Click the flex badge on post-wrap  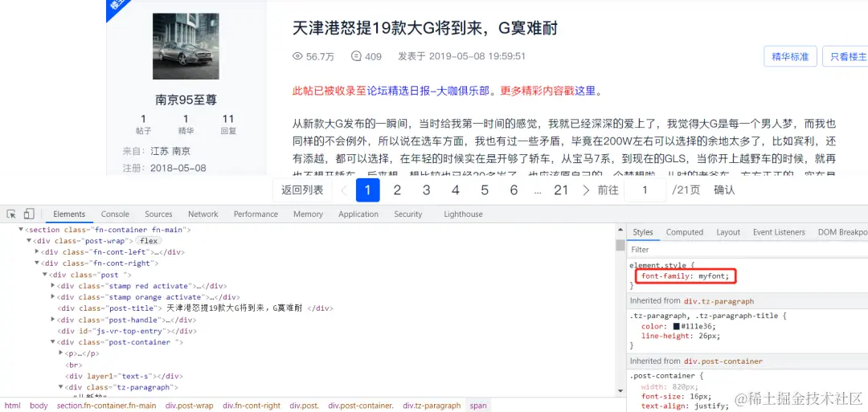[x=149, y=241]
